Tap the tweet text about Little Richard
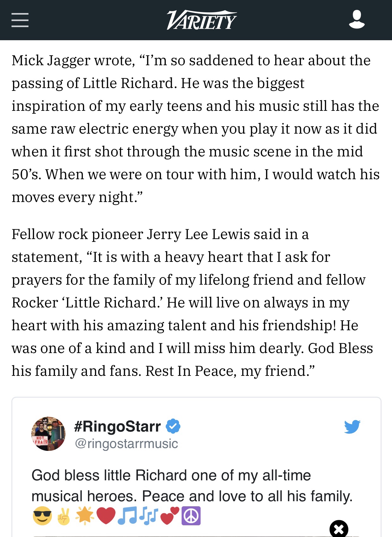 [192, 486]
